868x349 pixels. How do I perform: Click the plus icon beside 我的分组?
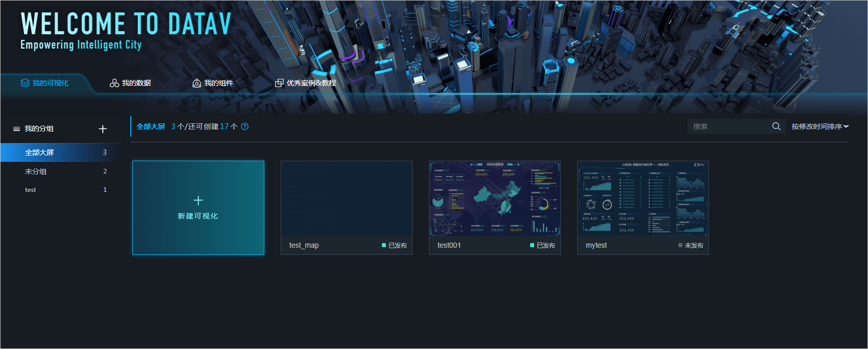coord(103,129)
